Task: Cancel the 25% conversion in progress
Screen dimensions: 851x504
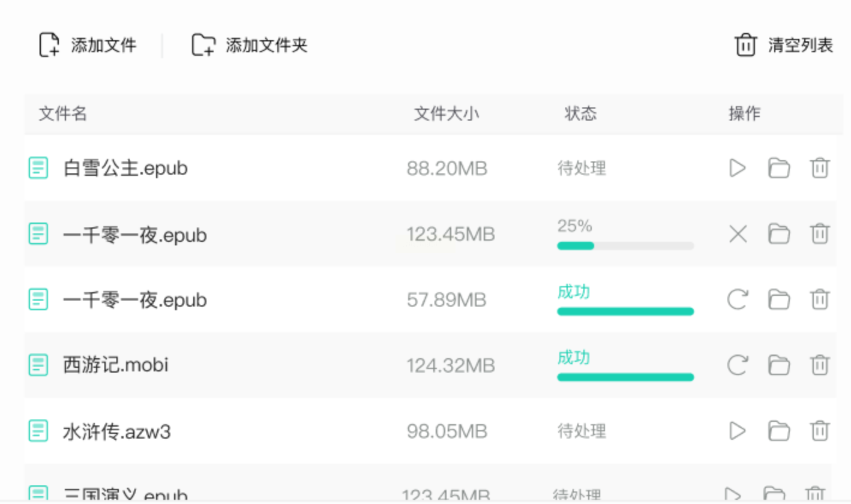Action: [737, 234]
